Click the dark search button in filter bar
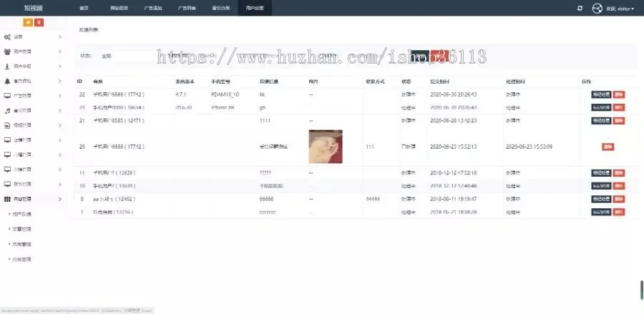The image size is (644, 314). (x=420, y=57)
